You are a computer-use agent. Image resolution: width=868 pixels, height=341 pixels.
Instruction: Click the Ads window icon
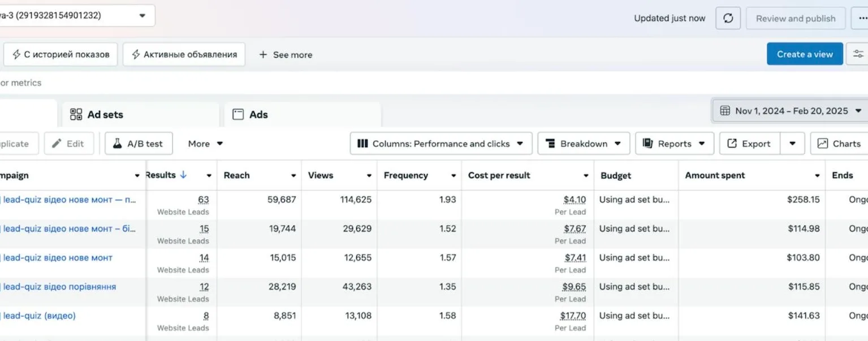pos(238,114)
